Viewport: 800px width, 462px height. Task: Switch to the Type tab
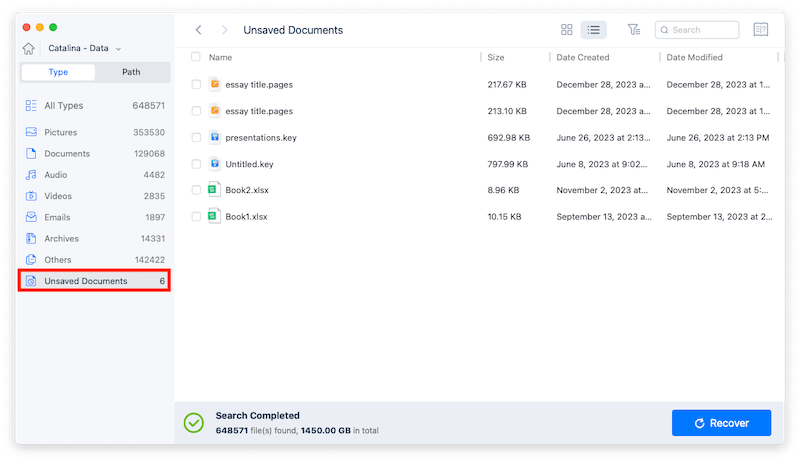[x=58, y=72]
